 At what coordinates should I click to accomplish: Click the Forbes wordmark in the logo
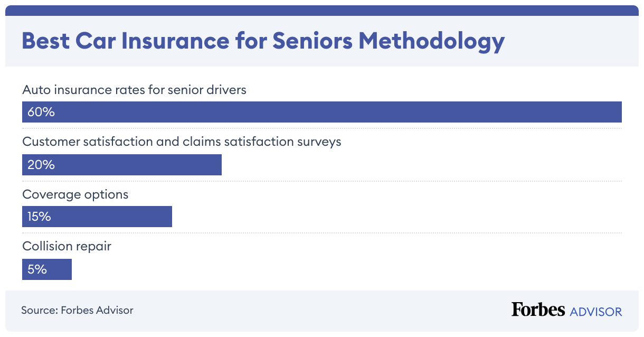(x=538, y=310)
